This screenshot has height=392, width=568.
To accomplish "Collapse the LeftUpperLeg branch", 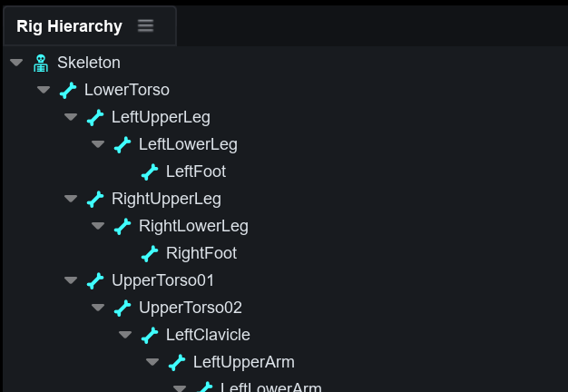I will pos(71,117).
